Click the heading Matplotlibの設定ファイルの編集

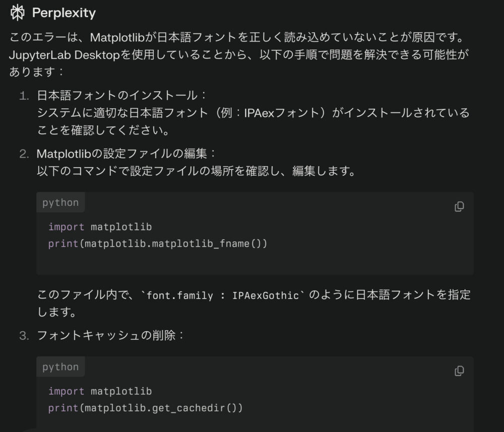pyautogui.click(x=125, y=154)
